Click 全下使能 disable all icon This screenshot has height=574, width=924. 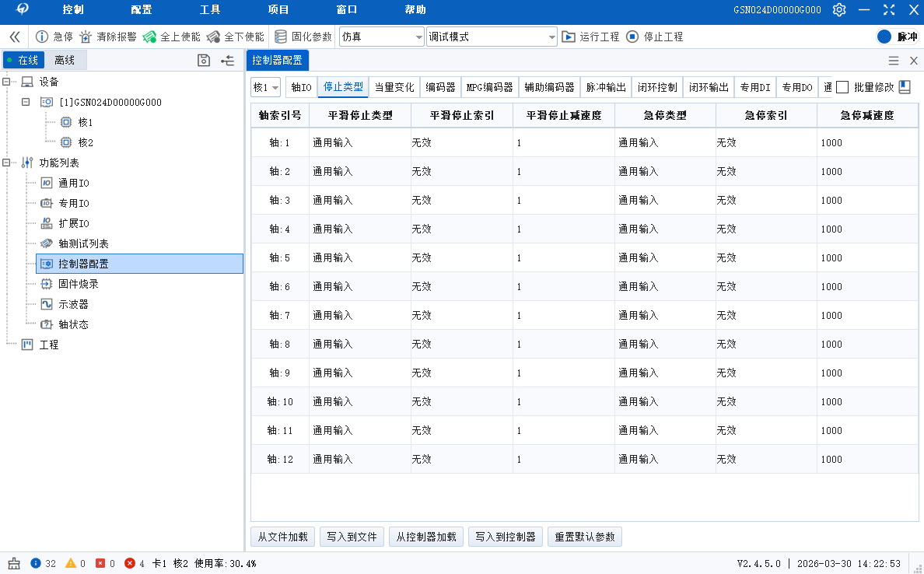213,37
